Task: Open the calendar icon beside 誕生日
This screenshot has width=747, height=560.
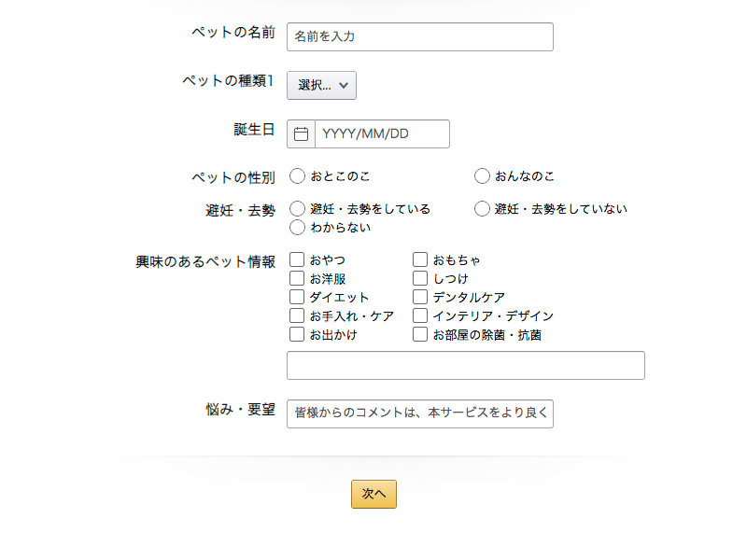Action: pyautogui.click(x=300, y=133)
